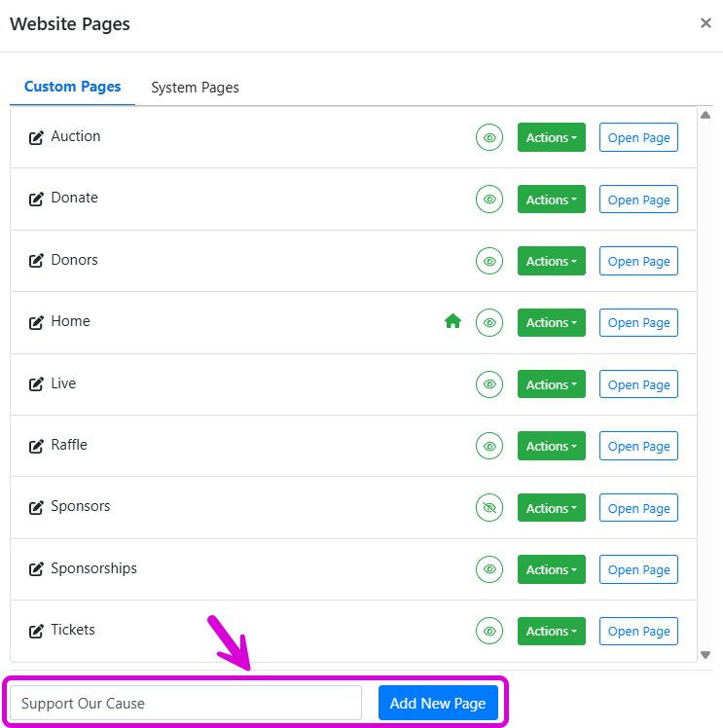
Task: Click the edit icon beside Auction
Action: 36,137
